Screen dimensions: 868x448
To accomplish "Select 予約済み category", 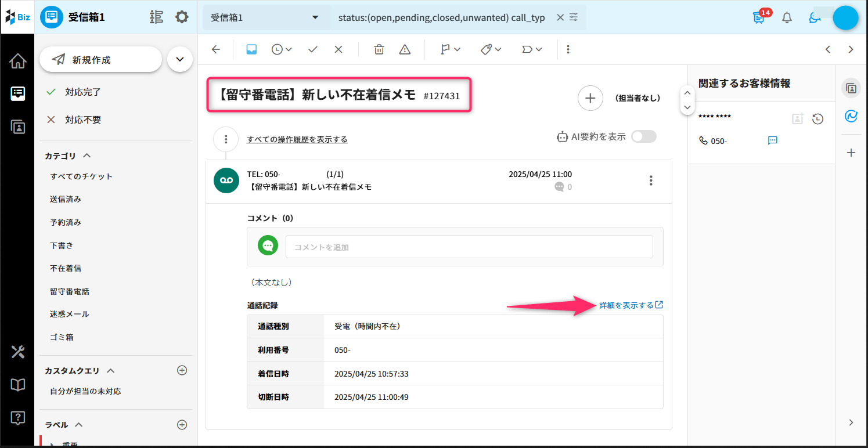I will pos(66,222).
